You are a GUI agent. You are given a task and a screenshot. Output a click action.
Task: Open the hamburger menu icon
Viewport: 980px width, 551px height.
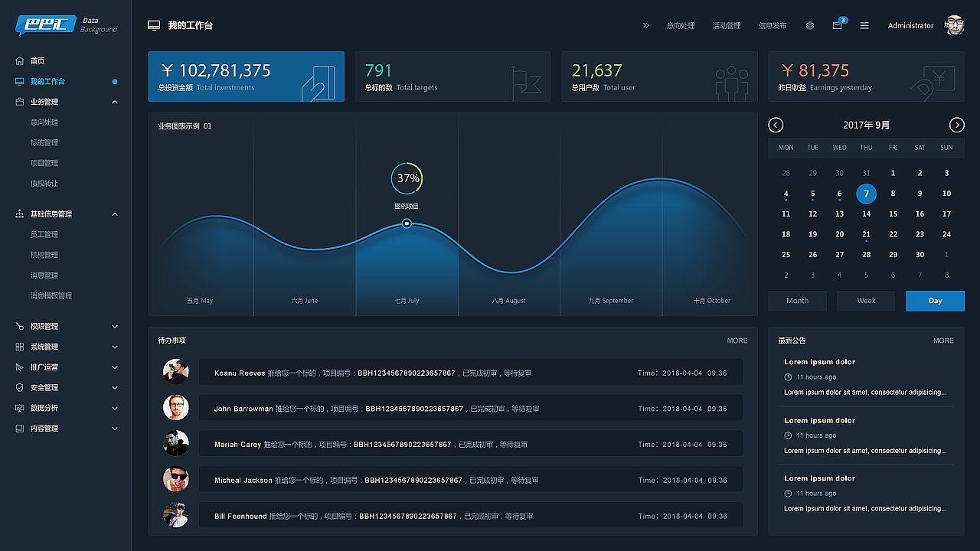[864, 25]
